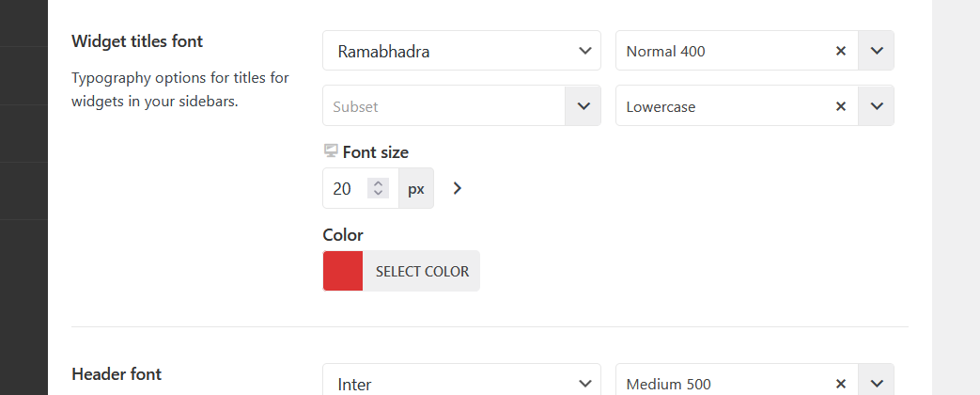Screen dimensions: 980x395
Task: Click the red color swatch
Action: coord(343,271)
